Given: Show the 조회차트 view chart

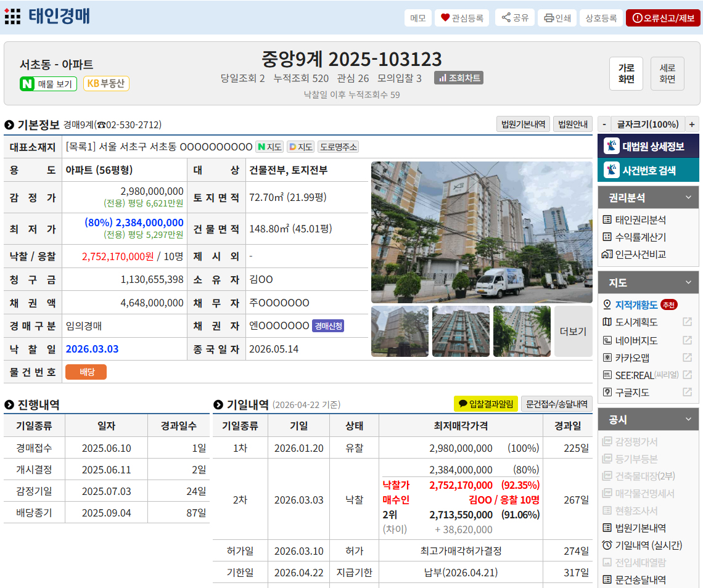Looking at the screenshot, I should point(459,78).
